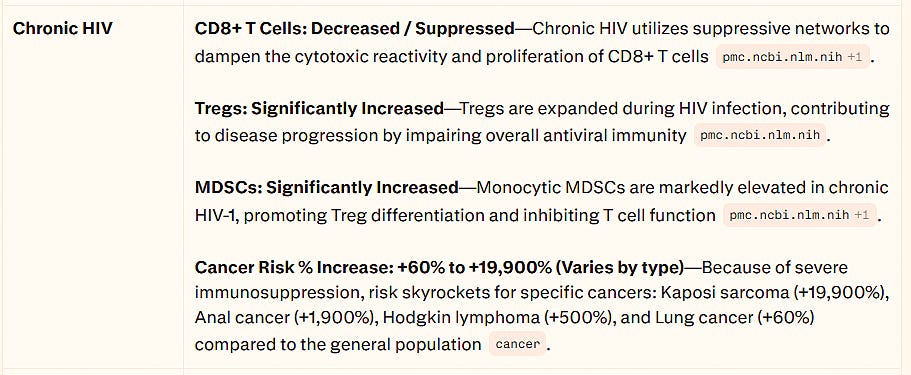Expand +1 extra sources in MDSCs citation
911x375 pixels.
coord(862,215)
